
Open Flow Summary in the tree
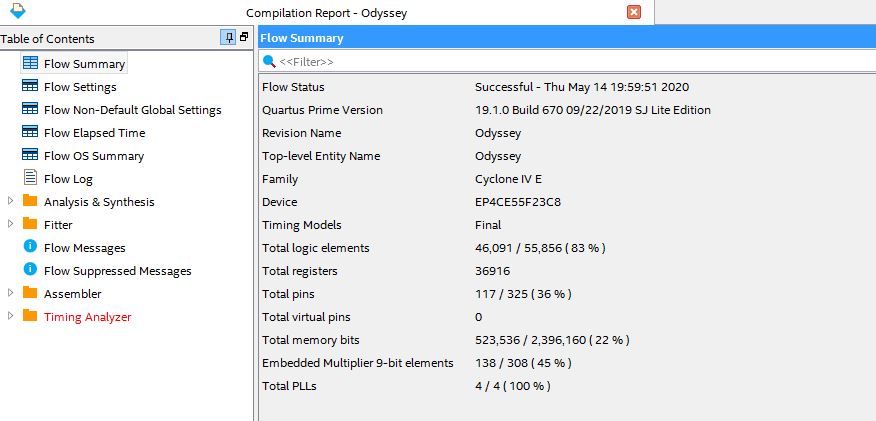click(84, 64)
